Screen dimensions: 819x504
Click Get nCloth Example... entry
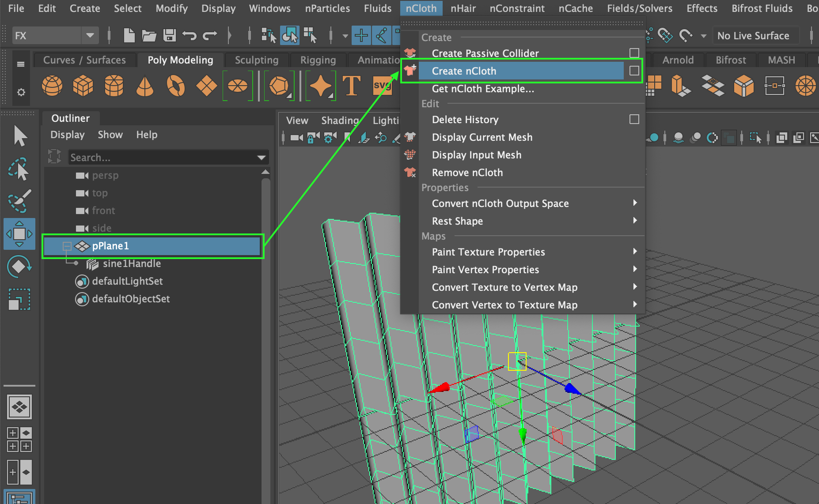(483, 89)
